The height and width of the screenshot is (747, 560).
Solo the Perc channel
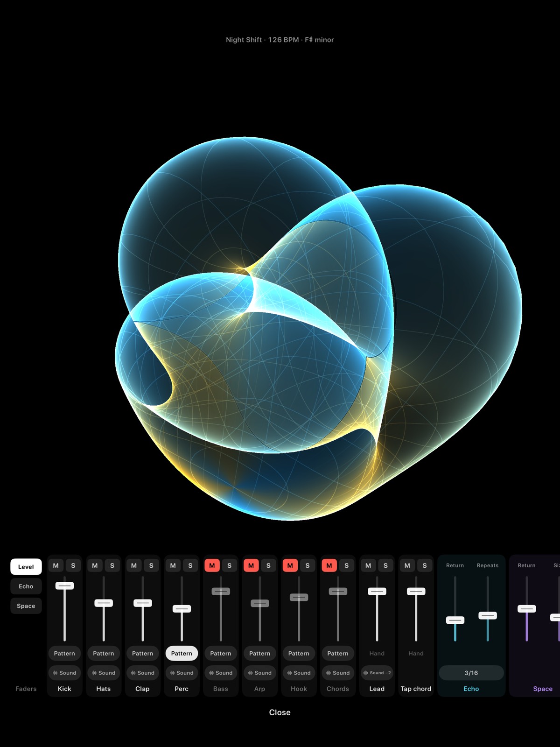tap(190, 565)
